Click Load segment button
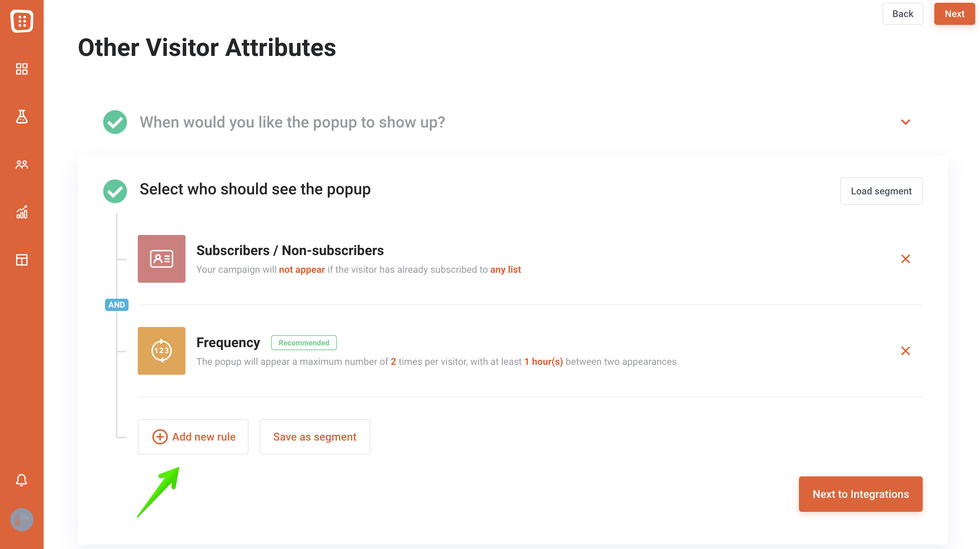Screen dimensions: 980x549 881,191
